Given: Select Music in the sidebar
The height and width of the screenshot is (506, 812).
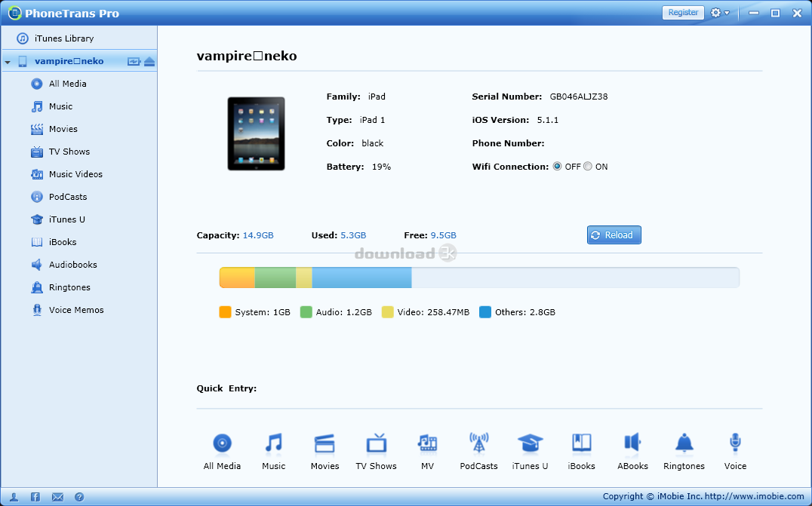Looking at the screenshot, I should [x=60, y=106].
